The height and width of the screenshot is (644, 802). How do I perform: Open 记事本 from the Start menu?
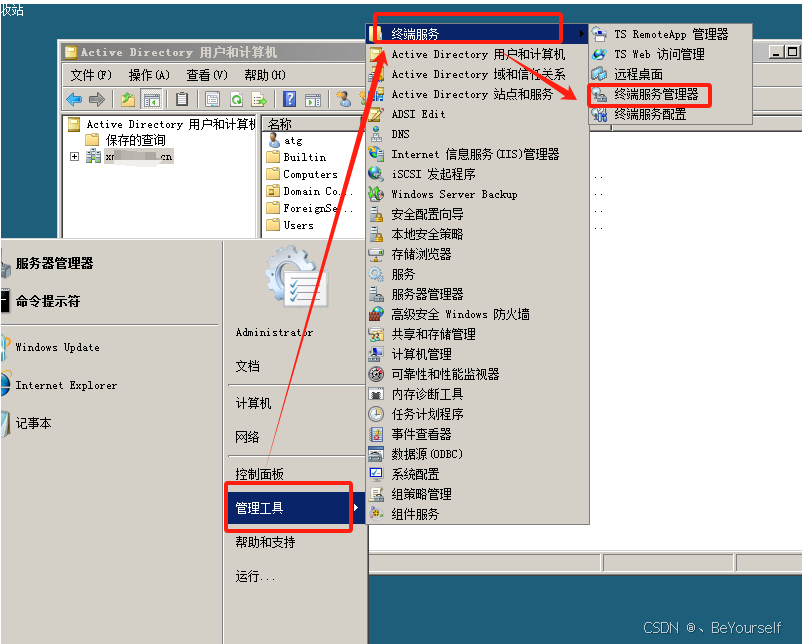[33, 423]
